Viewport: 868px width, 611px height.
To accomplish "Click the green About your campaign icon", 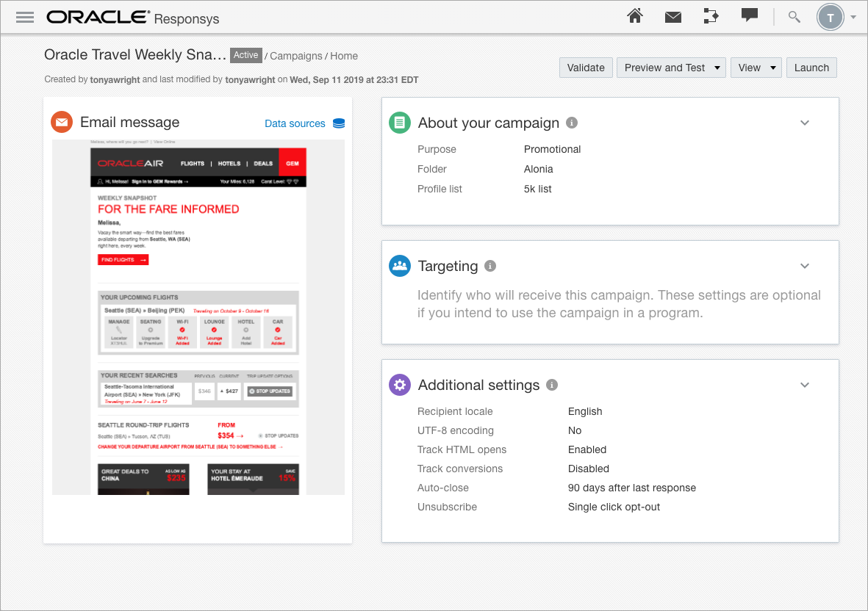I will (400, 123).
